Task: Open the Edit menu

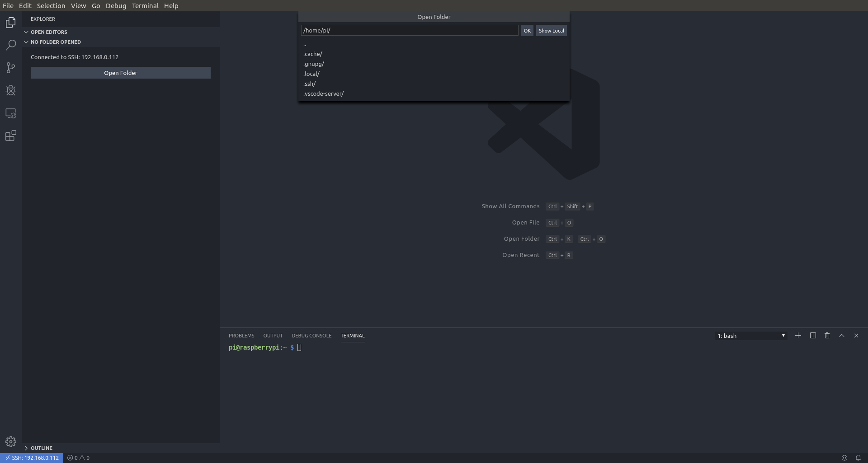Action: 25,5
